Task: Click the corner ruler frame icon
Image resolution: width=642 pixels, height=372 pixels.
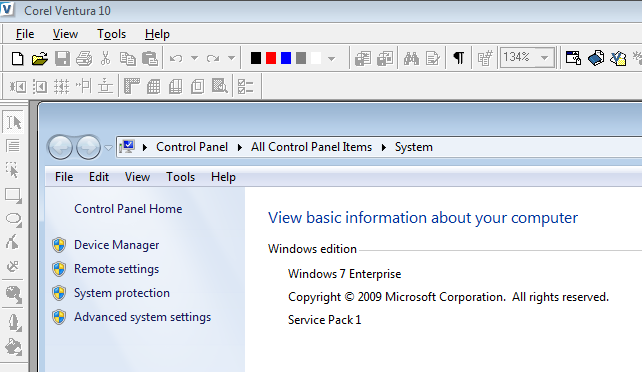Action: 131,86
